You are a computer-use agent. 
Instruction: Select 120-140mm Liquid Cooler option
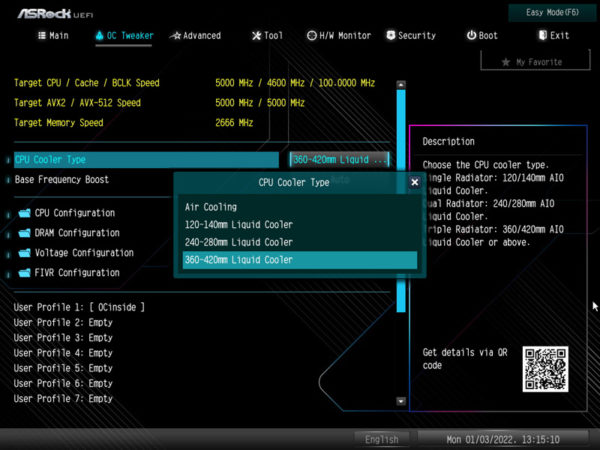238,224
